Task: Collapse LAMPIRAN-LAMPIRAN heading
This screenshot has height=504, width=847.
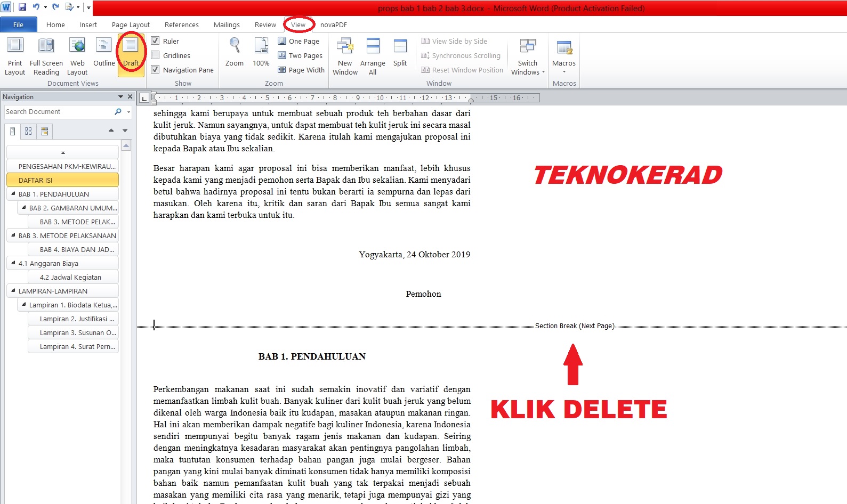Action: pos(13,291)
